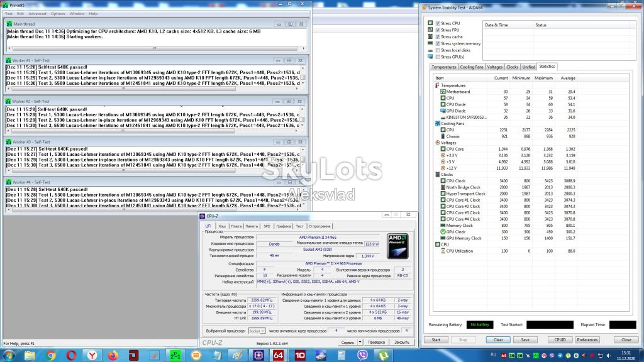Switch to the Unified tab

(528, 67)
